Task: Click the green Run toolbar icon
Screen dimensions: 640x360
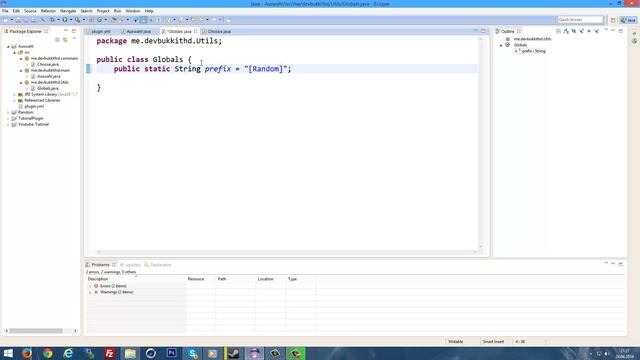Action: (65, 20)
